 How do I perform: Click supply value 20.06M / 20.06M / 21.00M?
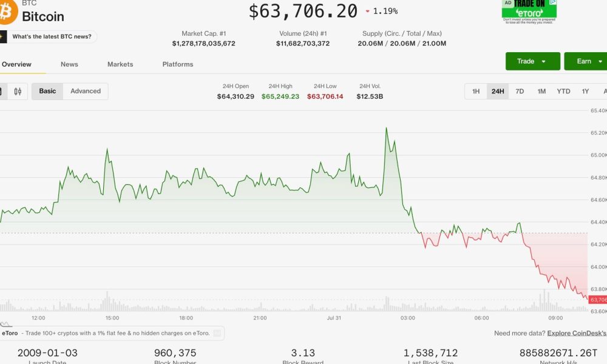[402, 43]
